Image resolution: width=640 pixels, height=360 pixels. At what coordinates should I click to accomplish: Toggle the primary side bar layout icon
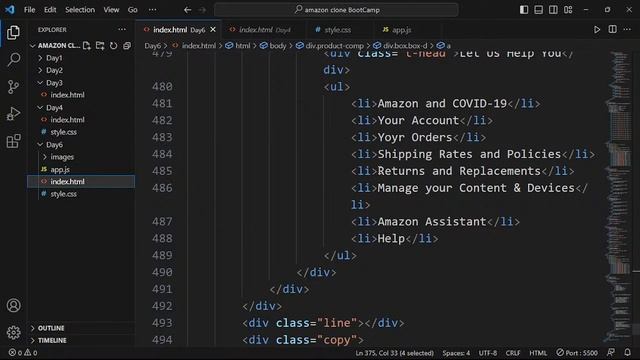tap(524, 10)
